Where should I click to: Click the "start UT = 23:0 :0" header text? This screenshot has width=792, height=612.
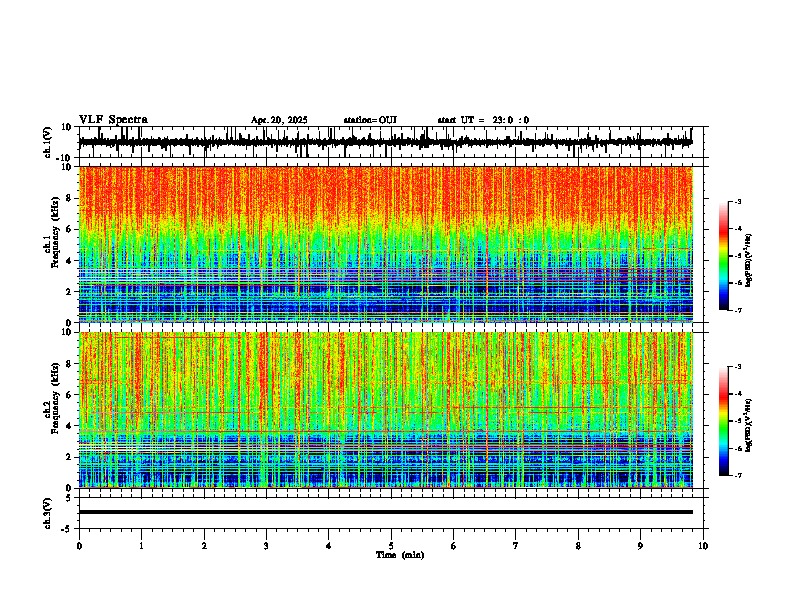coord(483,120)
